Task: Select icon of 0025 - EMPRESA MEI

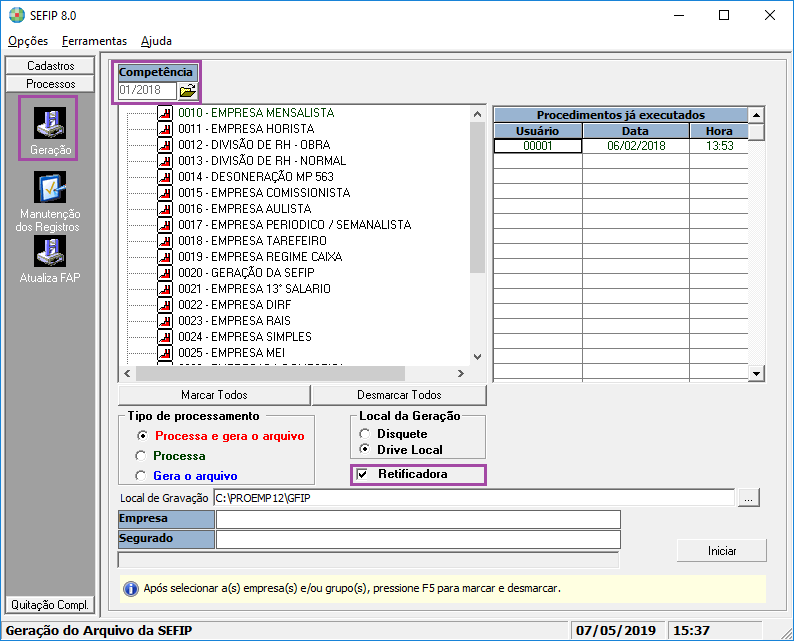Action: [165, 352]
